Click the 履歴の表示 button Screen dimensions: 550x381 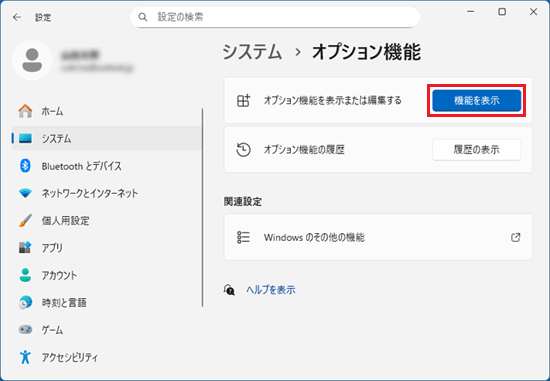point(476,150)
